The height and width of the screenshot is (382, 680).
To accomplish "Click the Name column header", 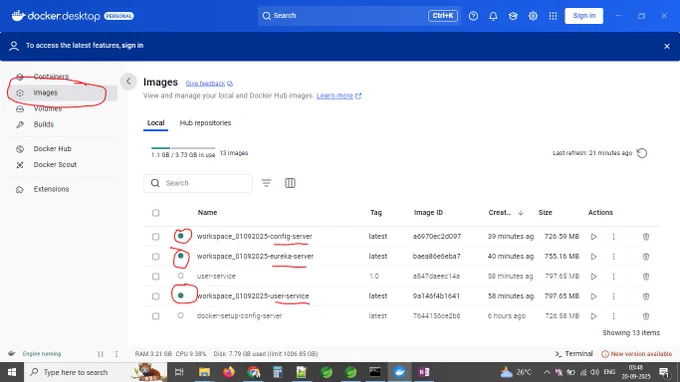I will click(x=207, y=212).
